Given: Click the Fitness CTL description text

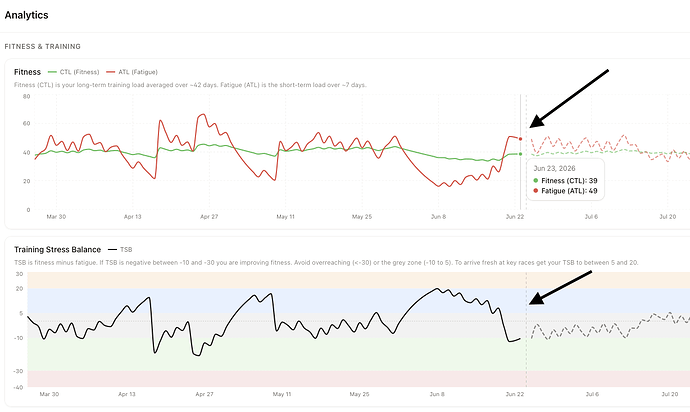Looking at the screenshot, I should coord(190,85).
